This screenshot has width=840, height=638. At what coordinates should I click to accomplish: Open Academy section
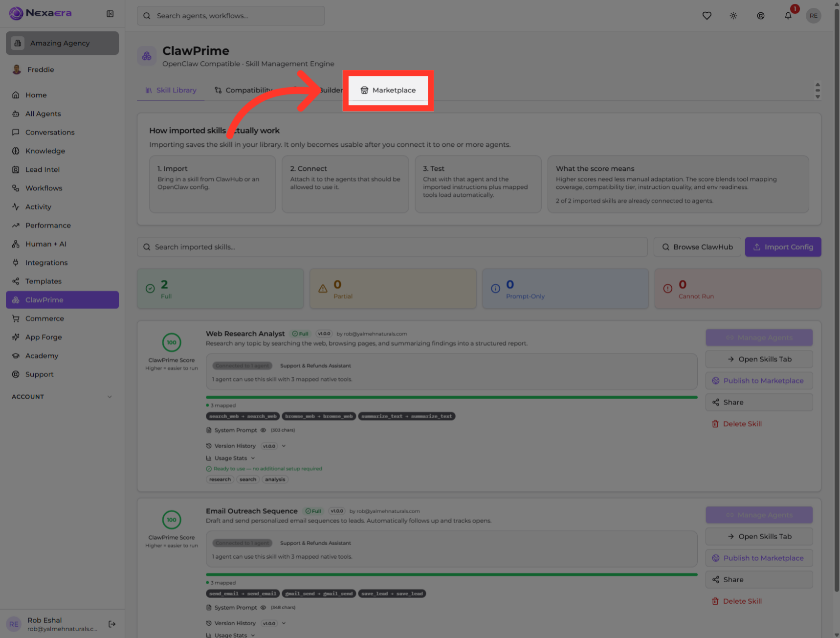(62, 355)
